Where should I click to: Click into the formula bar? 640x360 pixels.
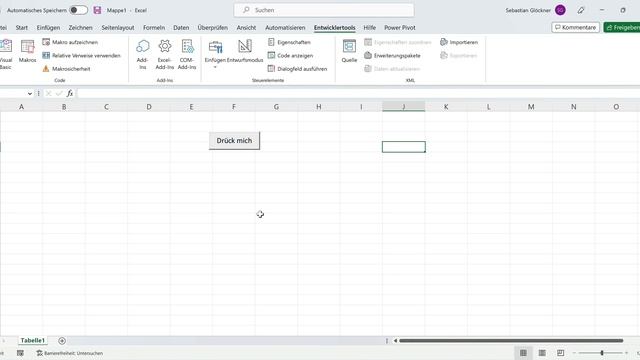point(358,93)
